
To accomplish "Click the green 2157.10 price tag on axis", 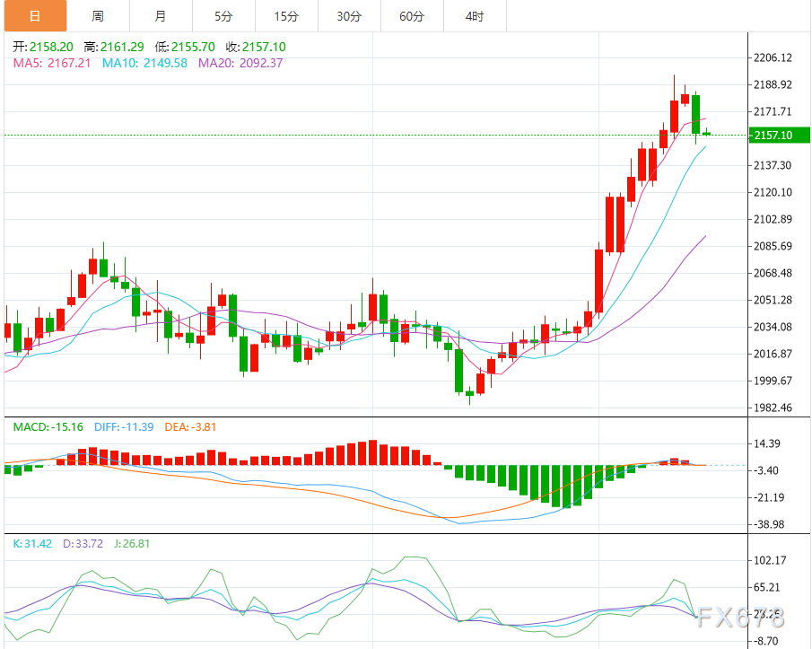I will coord(779,136).
